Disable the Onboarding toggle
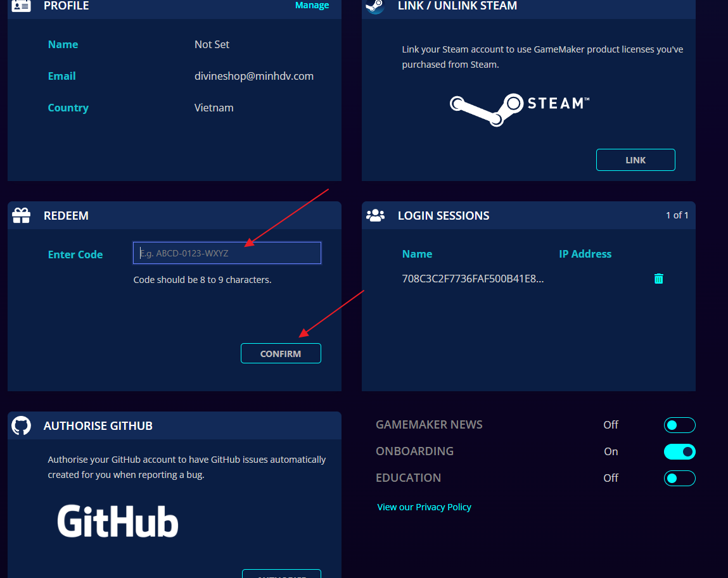This screenshot has height=578, width=728. point(679,451)
